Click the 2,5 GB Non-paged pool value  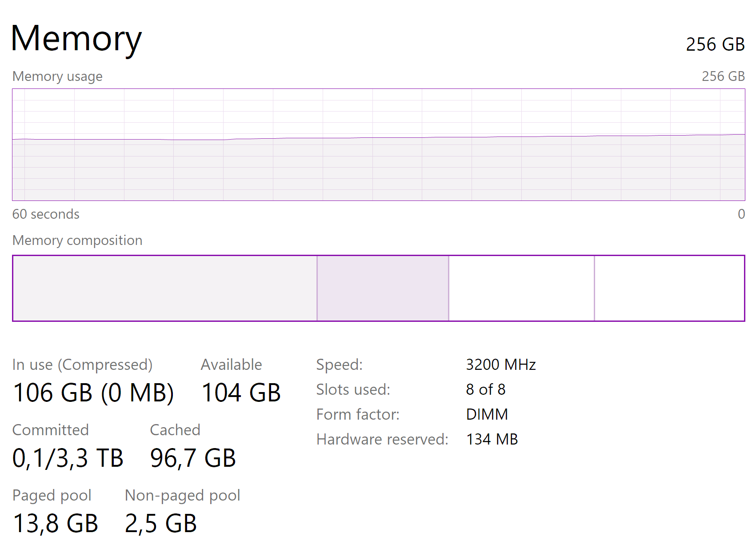coord(160,523)
